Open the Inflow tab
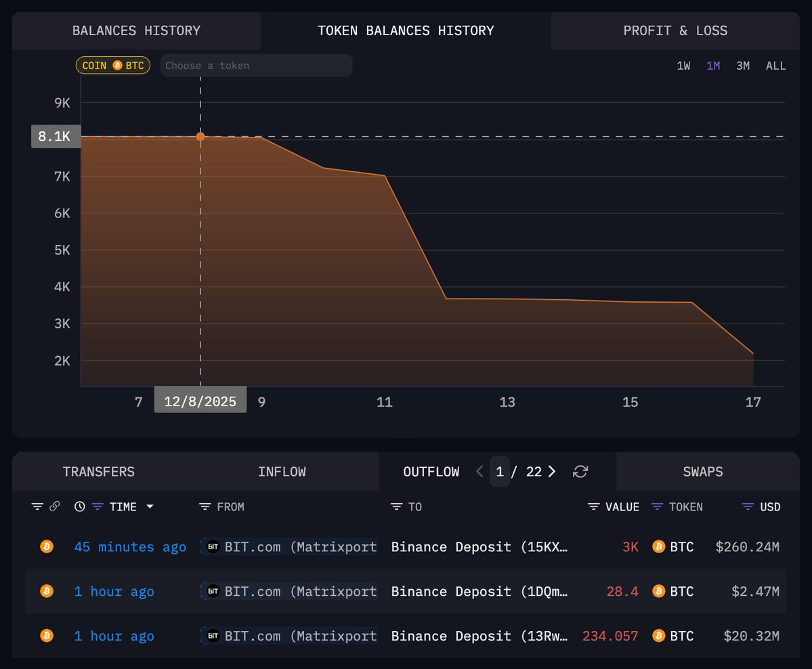Screen dimensions: 812x669 point(282,472)
